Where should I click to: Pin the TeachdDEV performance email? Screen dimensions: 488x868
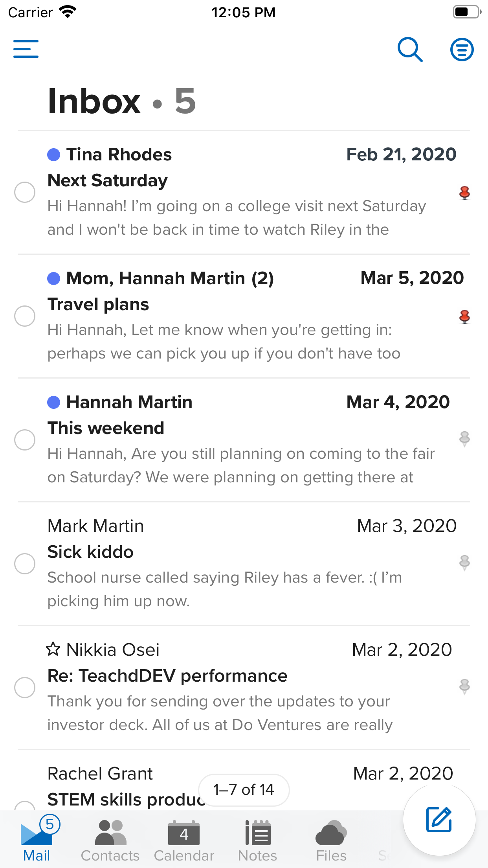[464, 686]
